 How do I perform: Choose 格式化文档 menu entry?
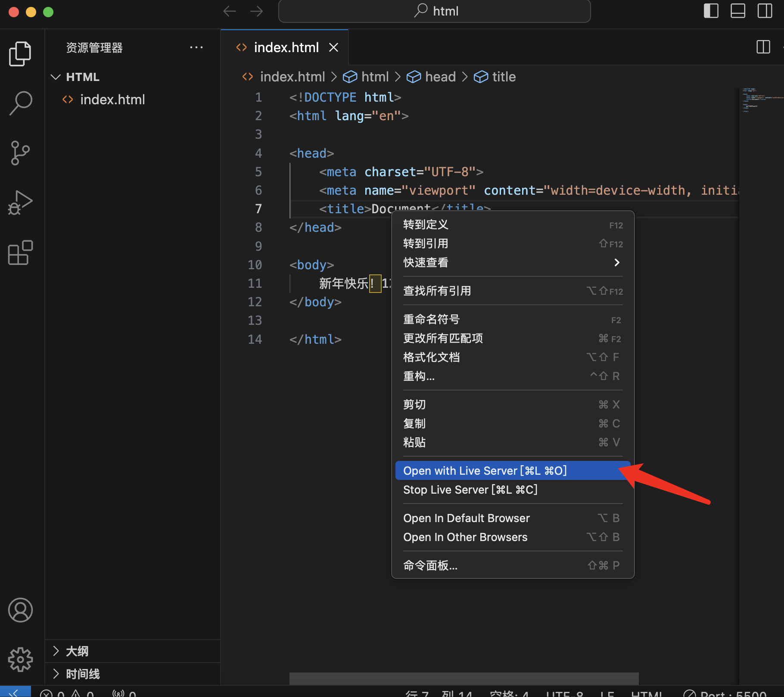pyautogui.click(x=513, y=358)
